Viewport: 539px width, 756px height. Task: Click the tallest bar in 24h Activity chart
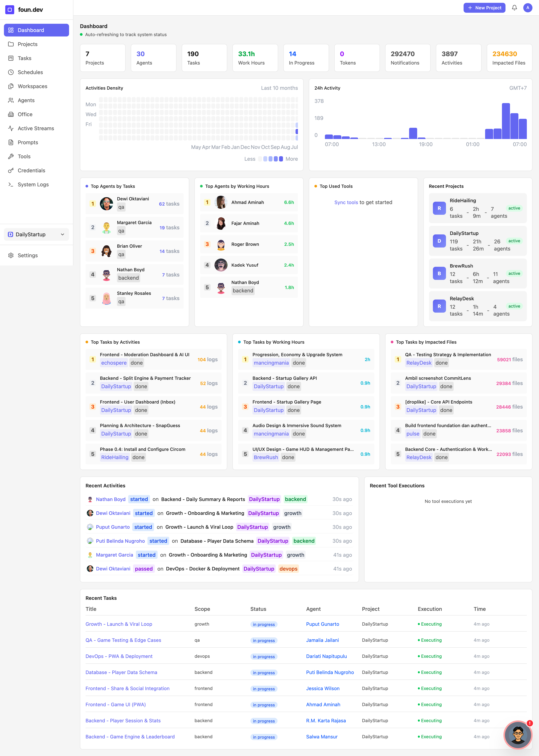tap(506, 121)
